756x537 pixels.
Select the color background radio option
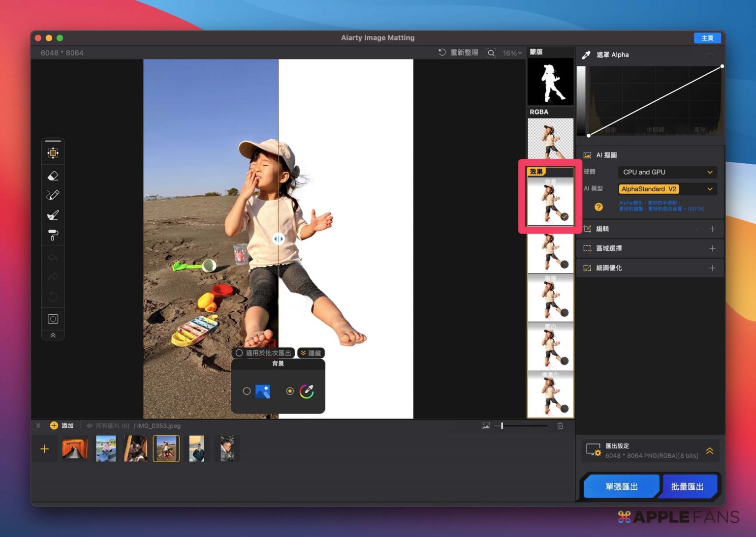290,391
